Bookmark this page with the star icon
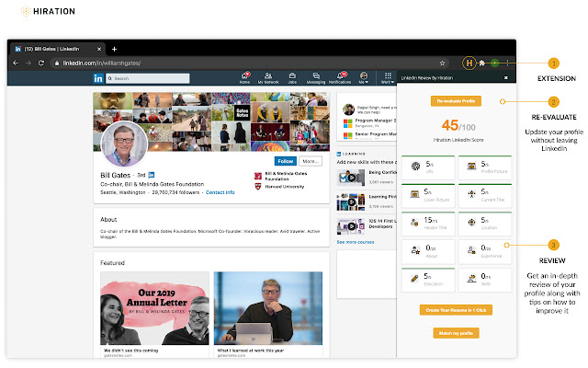 click(x=442, y=63)
